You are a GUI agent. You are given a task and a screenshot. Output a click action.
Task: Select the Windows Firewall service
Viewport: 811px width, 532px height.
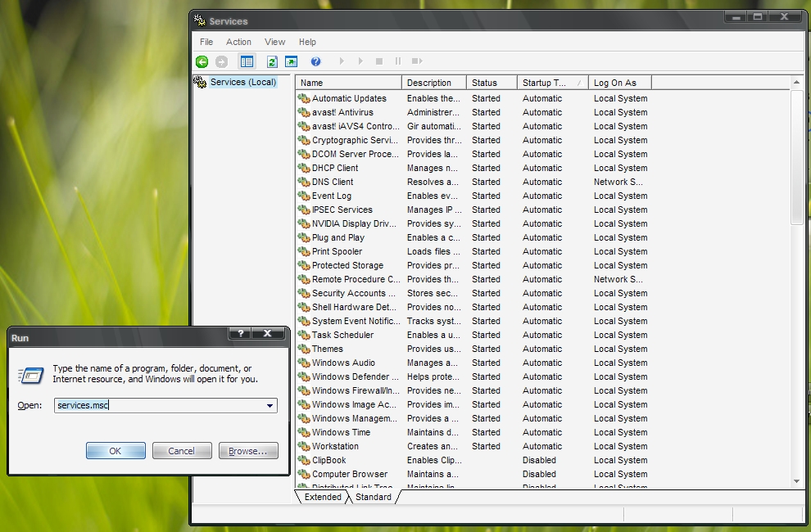tap(473, 391)
